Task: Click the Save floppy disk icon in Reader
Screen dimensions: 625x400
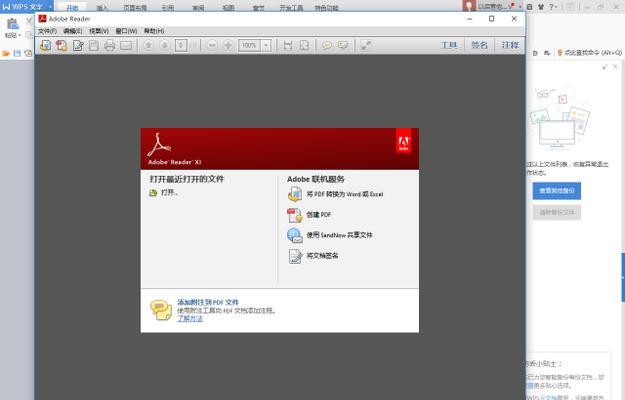Action: (94, 45)
